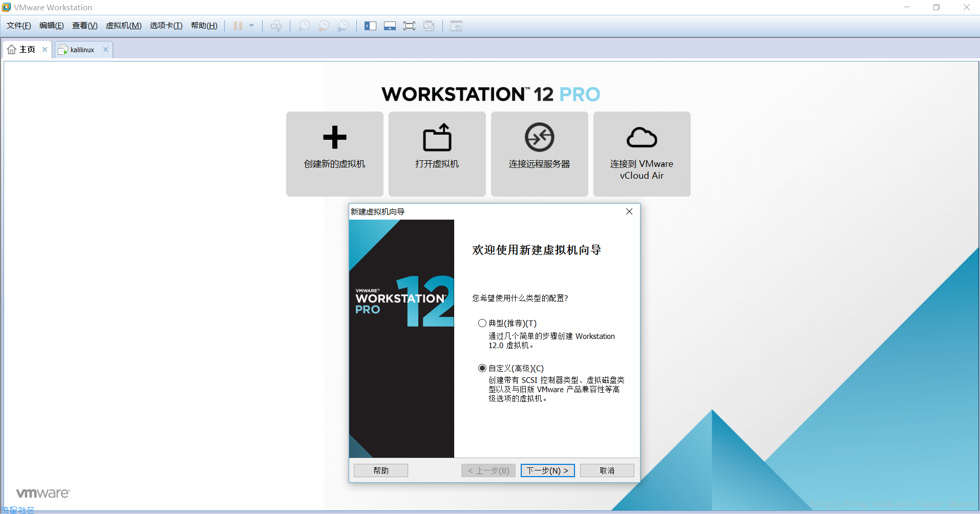Image resolution: width=980 pixels, height=514 pixels.
Task: Enter full screen mode via toolbar icon
Action: coord(409,26)
